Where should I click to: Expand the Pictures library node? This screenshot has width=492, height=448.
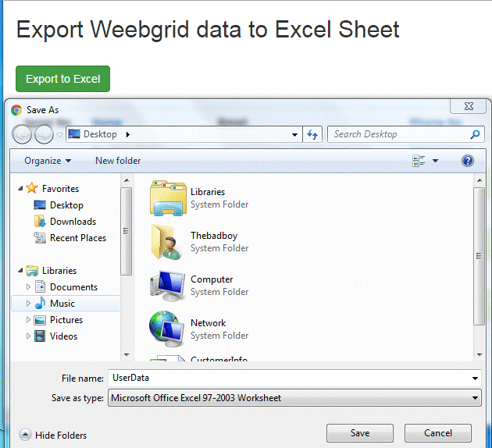[x=28, y=319]
